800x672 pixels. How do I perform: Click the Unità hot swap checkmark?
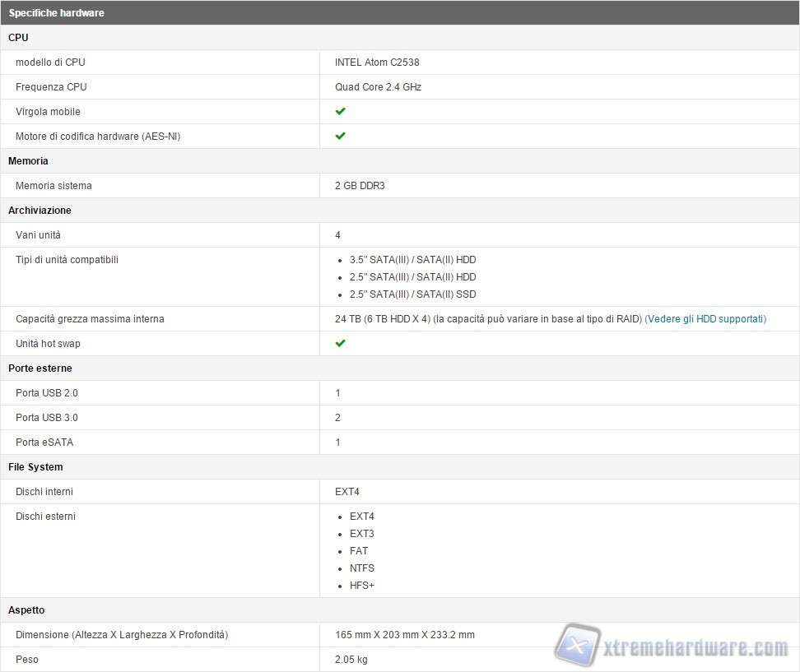(x=340, y=343)
